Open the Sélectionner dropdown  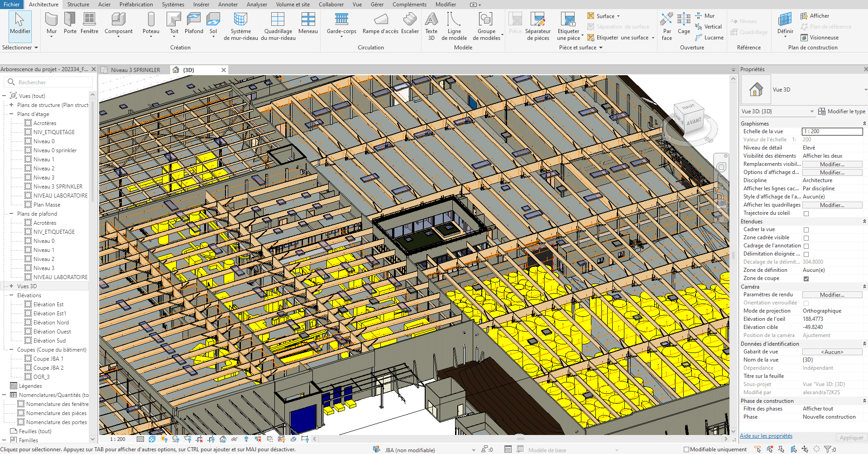coord(20,48)
